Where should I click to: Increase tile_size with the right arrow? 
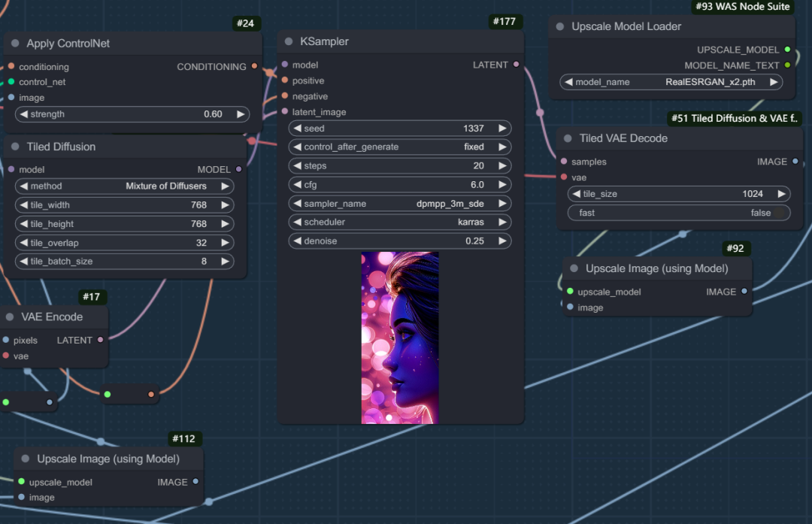pos(781,194)
